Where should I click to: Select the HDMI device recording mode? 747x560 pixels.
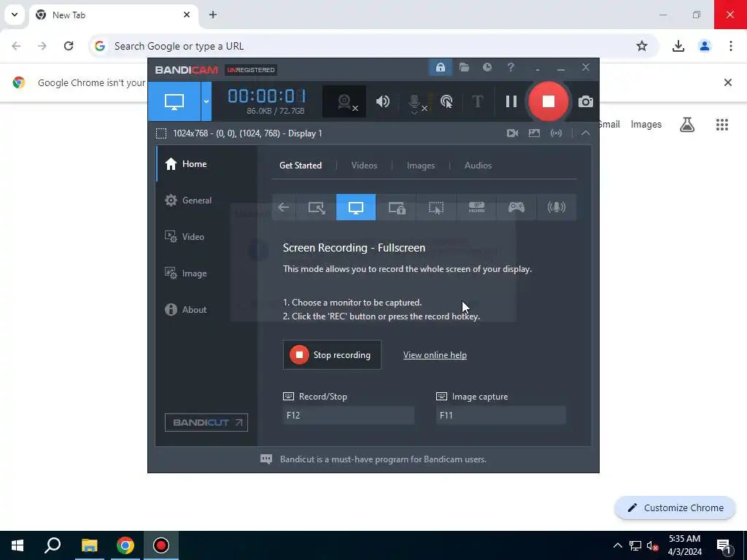(476, 207)
